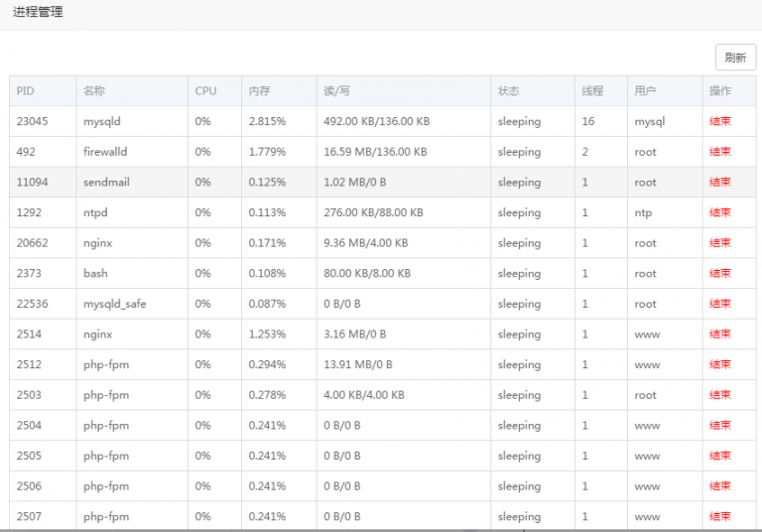Image resolution: width=762 pixels, height=532 pixels.
Task: End the nginx process 20662
Action: pyautogui.click(x=719, y=242)
